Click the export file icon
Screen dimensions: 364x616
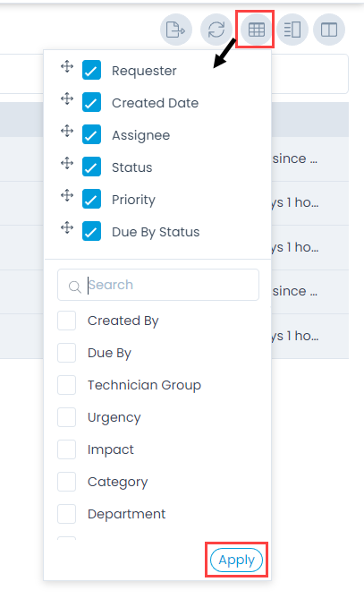(x=175, y=30)
